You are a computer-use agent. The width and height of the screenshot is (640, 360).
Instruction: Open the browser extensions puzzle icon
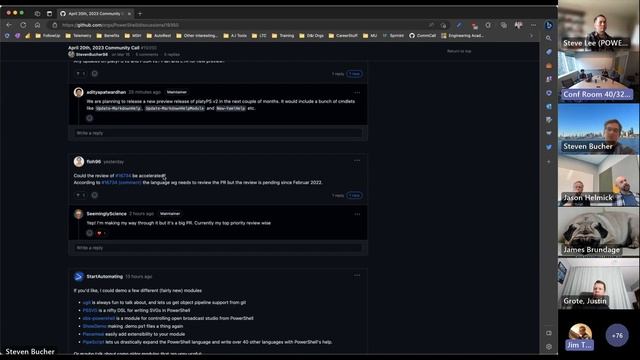pos(488,25)
